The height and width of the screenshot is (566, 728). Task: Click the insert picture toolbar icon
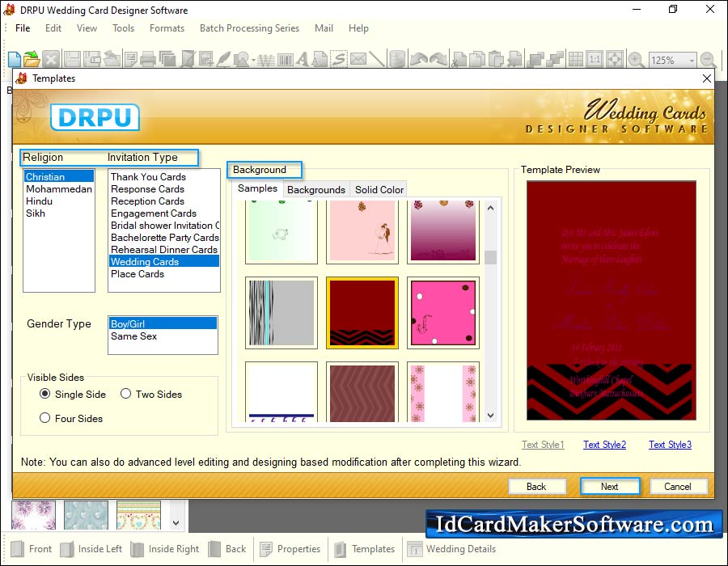coord(205,59)
